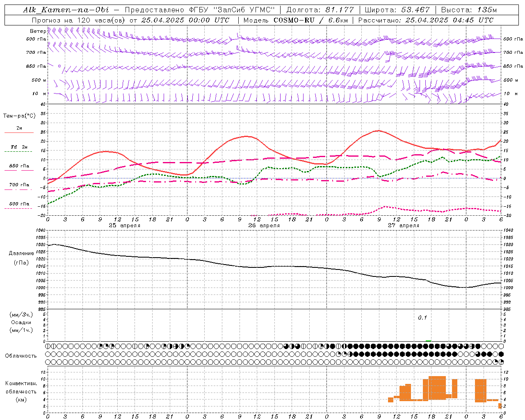Click the 26 апреля date label
The height and width of the screenshot is (420, 525).
(x=264, y=225)
